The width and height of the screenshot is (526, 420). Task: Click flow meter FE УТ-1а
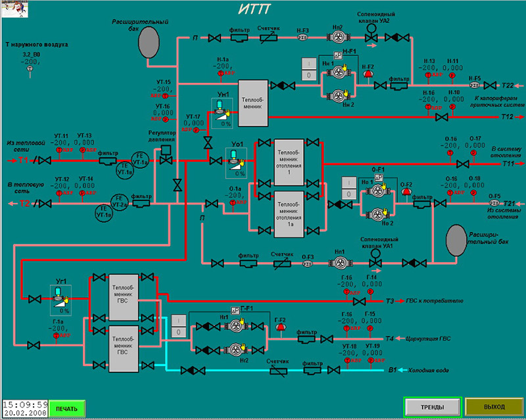[140, 160]
